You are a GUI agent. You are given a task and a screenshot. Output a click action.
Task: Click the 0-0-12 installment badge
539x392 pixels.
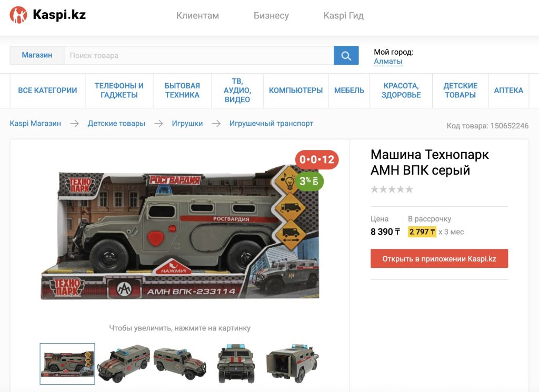316,159
